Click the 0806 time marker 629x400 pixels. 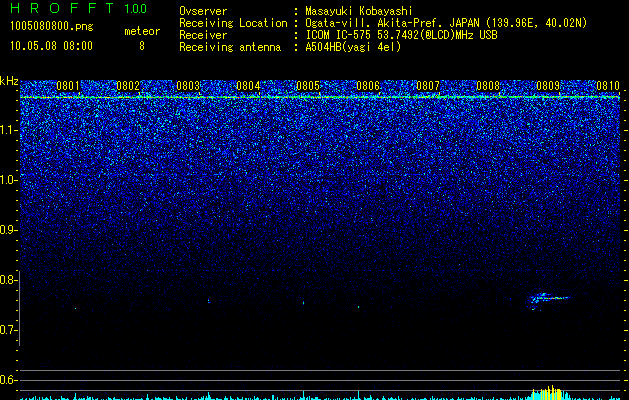[368, 86]
